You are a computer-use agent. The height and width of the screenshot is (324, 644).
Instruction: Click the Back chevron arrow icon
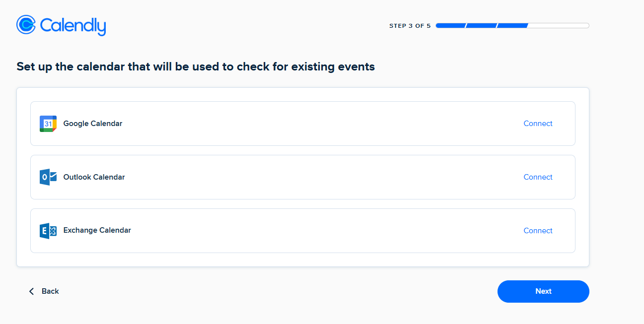pos(32,291)
